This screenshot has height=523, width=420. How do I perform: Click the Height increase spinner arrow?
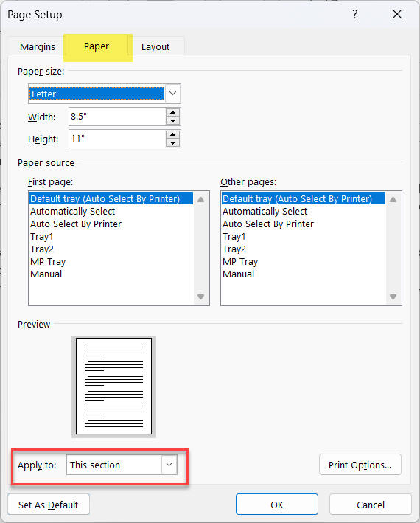tap(172, 134)
